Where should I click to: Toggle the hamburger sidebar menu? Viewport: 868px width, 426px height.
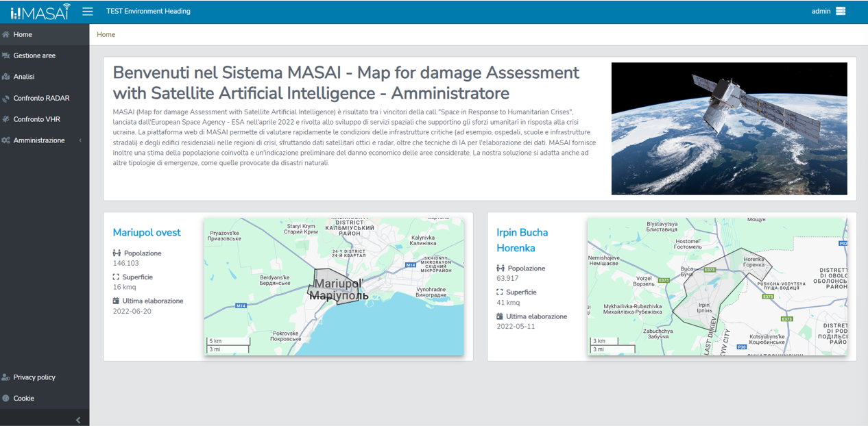(x=88, y=12)
